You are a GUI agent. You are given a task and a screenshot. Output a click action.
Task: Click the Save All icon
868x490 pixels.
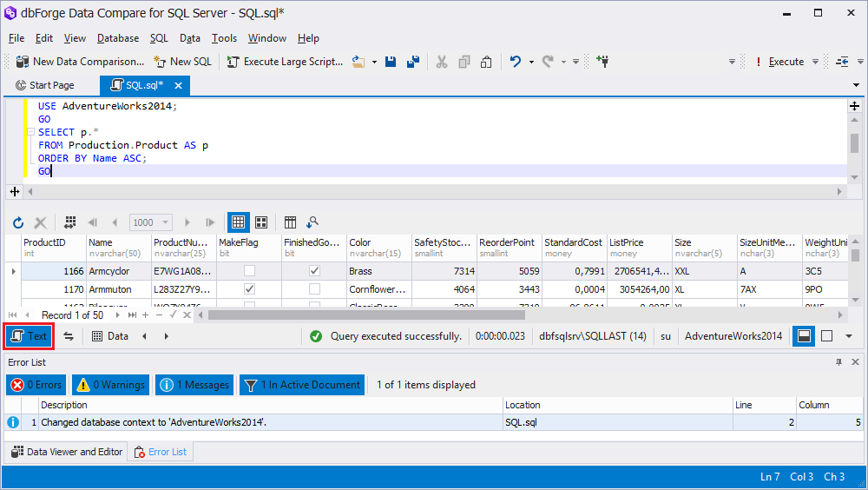413,62
